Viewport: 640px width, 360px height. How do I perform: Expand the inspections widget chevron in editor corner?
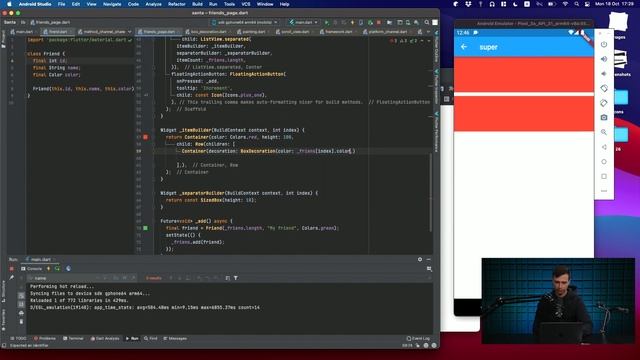pos(429,41)
